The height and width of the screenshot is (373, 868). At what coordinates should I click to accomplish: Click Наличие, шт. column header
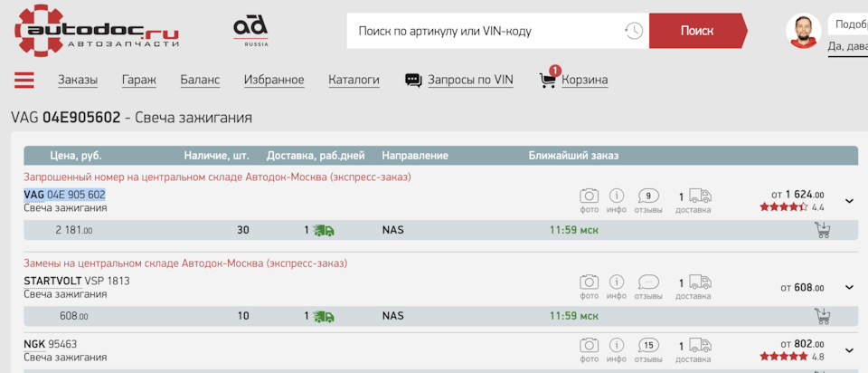(x=216, y=156)
